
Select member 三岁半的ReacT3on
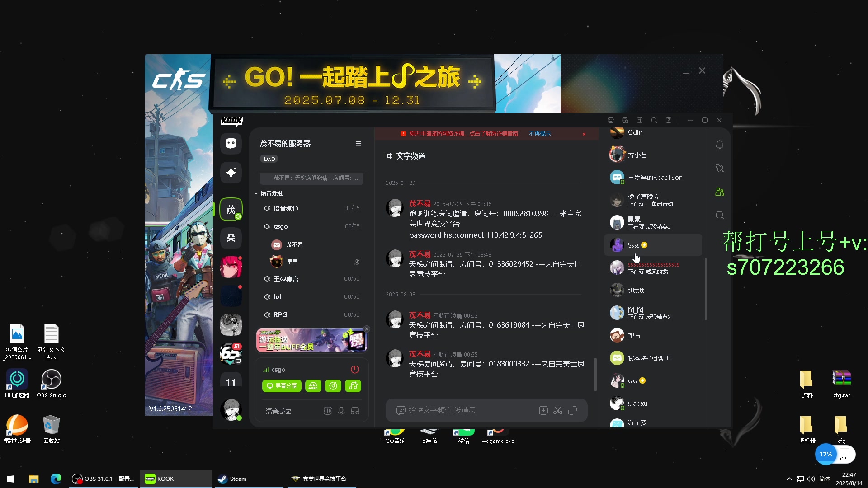tap(653, 178)
